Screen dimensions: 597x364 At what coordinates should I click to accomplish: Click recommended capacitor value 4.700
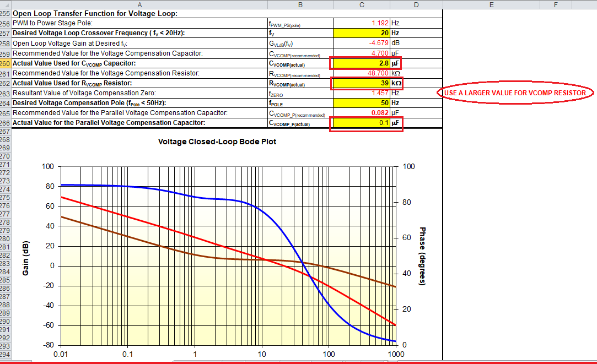pos(380,53)
